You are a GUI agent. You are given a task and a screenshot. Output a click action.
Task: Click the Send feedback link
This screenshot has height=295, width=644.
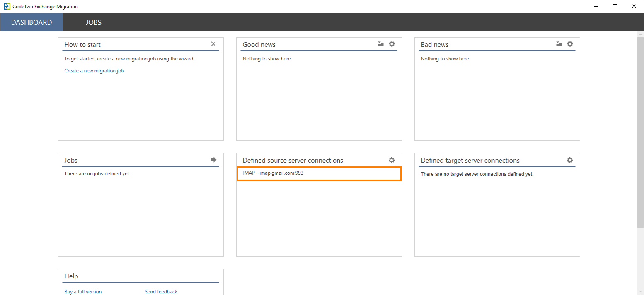161,292
